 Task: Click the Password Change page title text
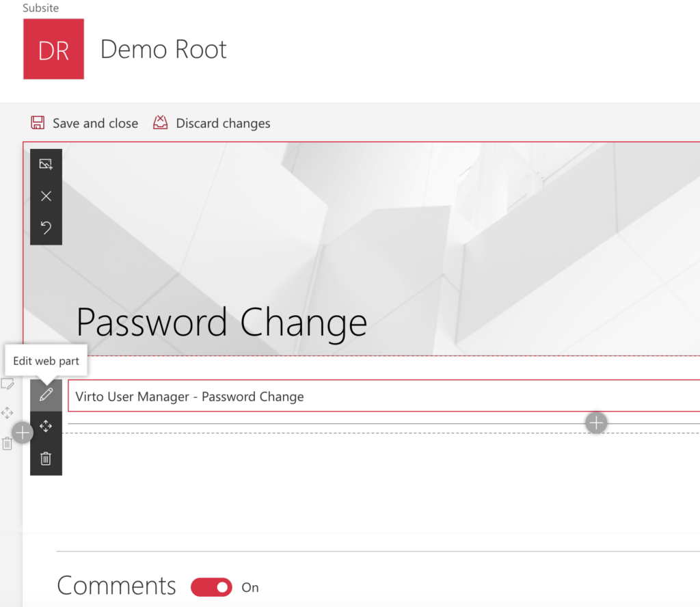(221, 322)
